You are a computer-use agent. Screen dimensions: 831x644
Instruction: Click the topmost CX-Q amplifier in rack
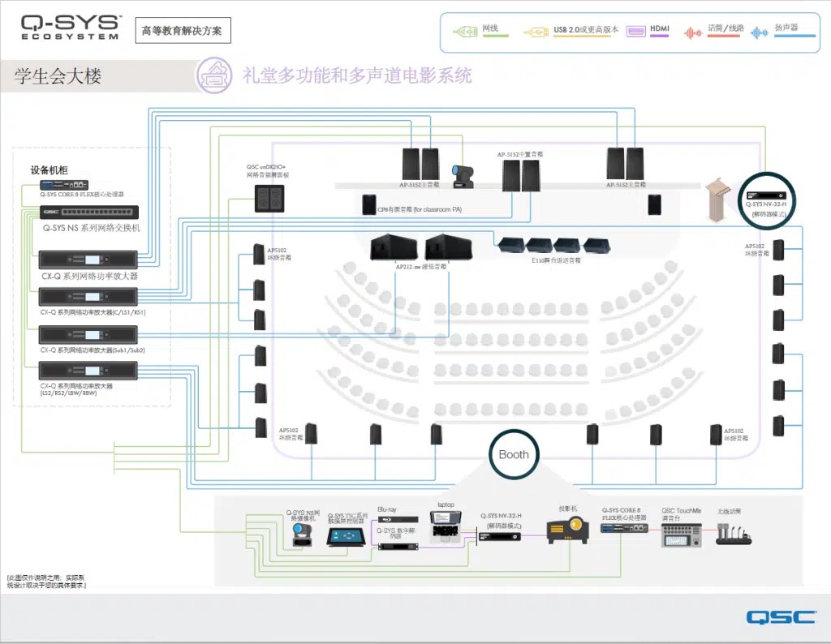pos(88,260)
